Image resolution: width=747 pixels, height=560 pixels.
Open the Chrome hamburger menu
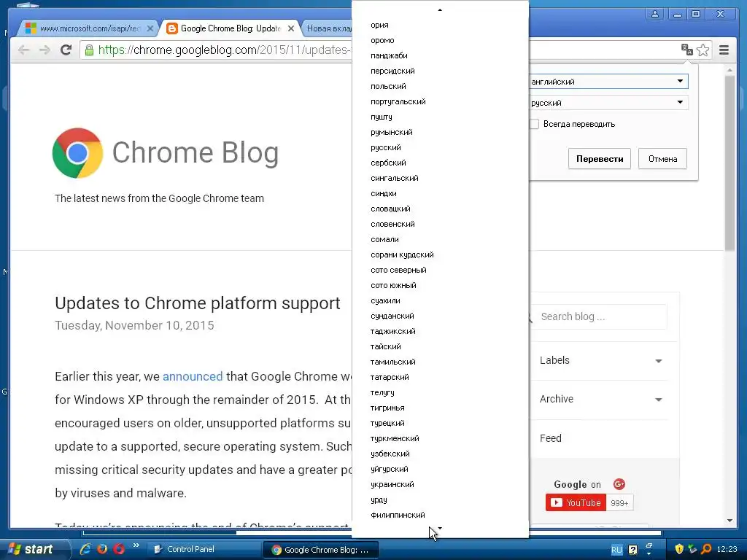click(724, 50)
